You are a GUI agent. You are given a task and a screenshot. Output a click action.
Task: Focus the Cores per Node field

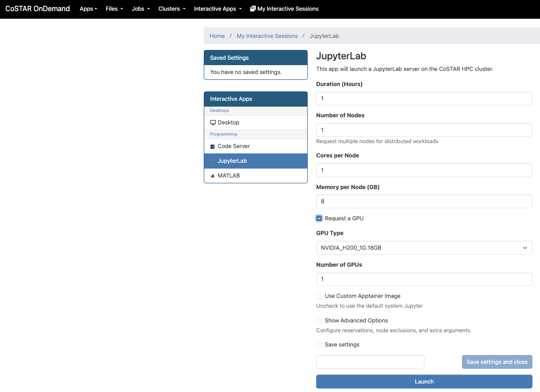point(424,170)
